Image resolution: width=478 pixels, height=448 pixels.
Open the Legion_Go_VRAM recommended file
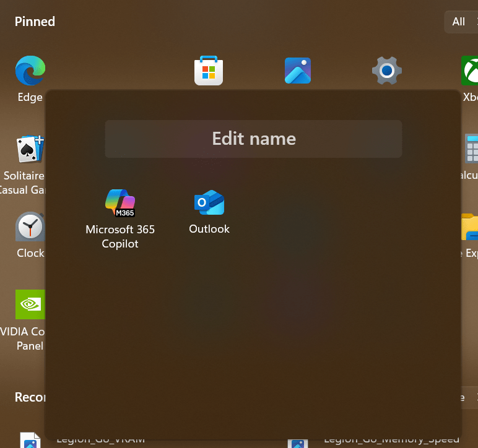tap(30, 442)
